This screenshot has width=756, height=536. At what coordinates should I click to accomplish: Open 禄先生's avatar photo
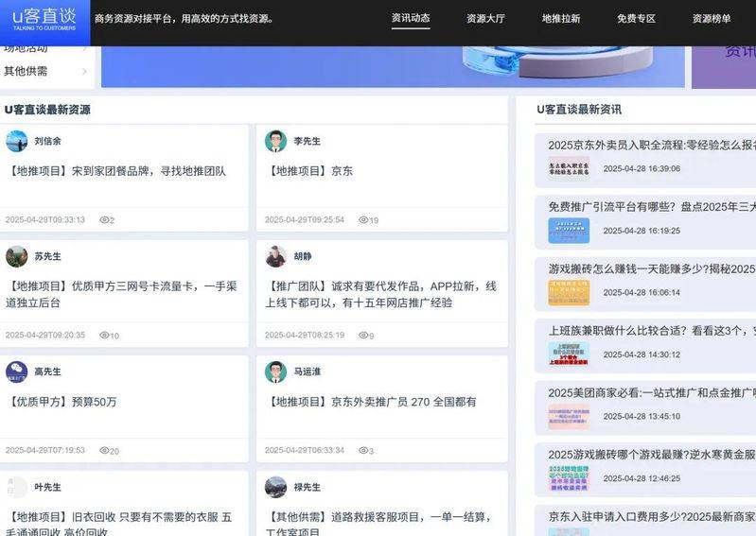(x=275, y=487)
